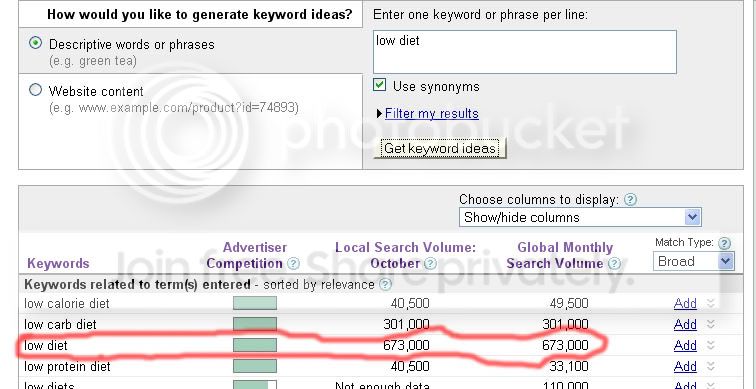Click the low protein diet keyword text
756x389 pixels.
[67, 366]
